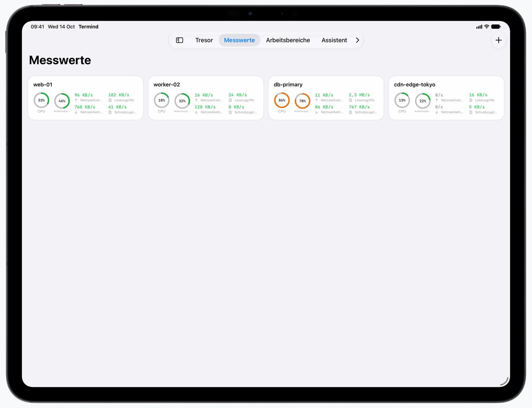Click the 182 KB/s read value
The height and width of the screenshot is (408, 532).
pos(119,95)
